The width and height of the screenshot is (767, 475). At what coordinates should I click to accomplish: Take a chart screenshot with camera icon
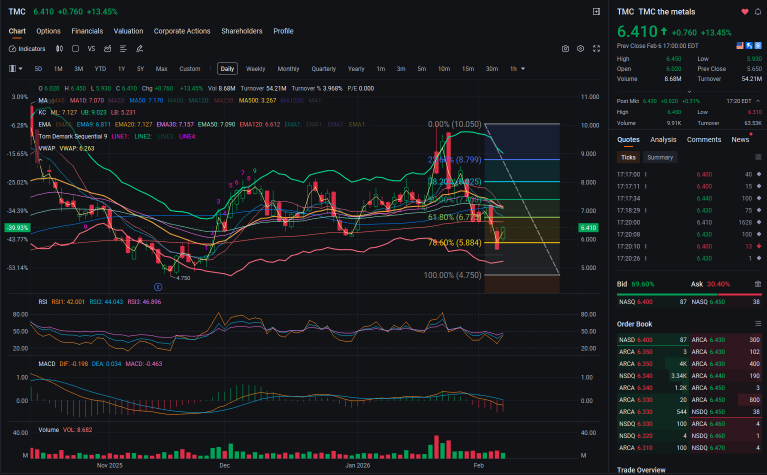point(565,49)
